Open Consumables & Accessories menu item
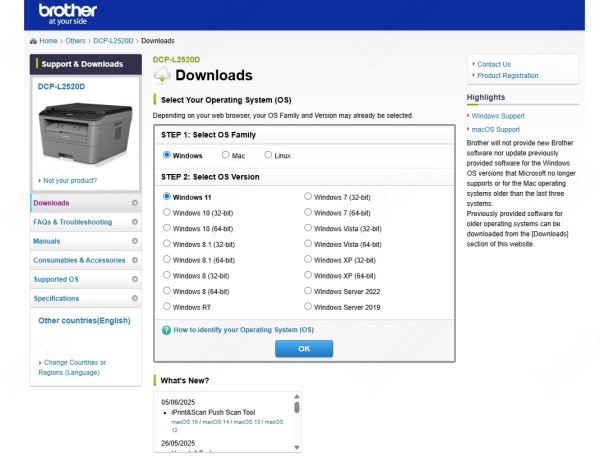Image resolution: width=600 pixels, height=472 pixels. [86, 260]
